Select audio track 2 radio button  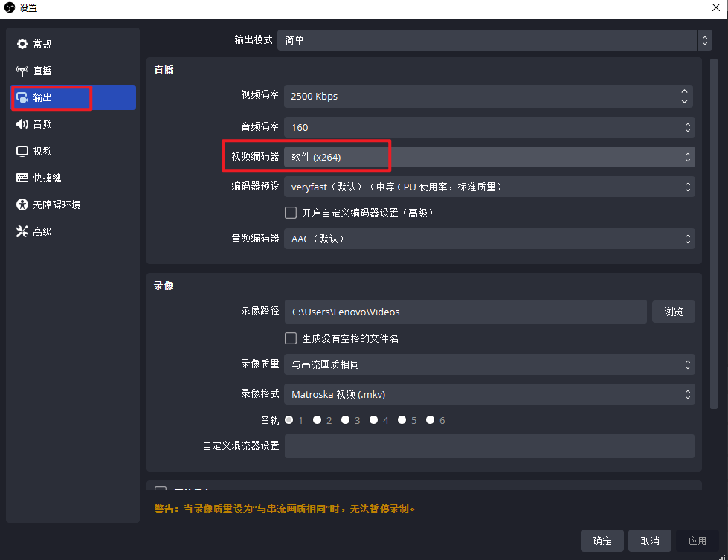318,420
